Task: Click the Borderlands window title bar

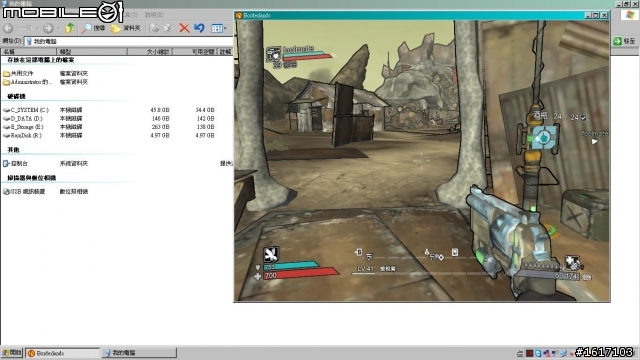Action: (x=422, y=15)
